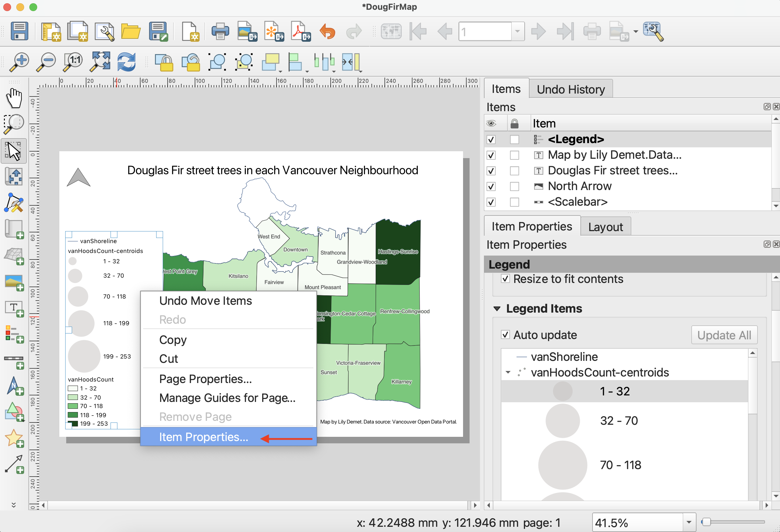Open the zoom percentage dropdown
This screenshot has width=780, height=532.
tap(688, 522)
